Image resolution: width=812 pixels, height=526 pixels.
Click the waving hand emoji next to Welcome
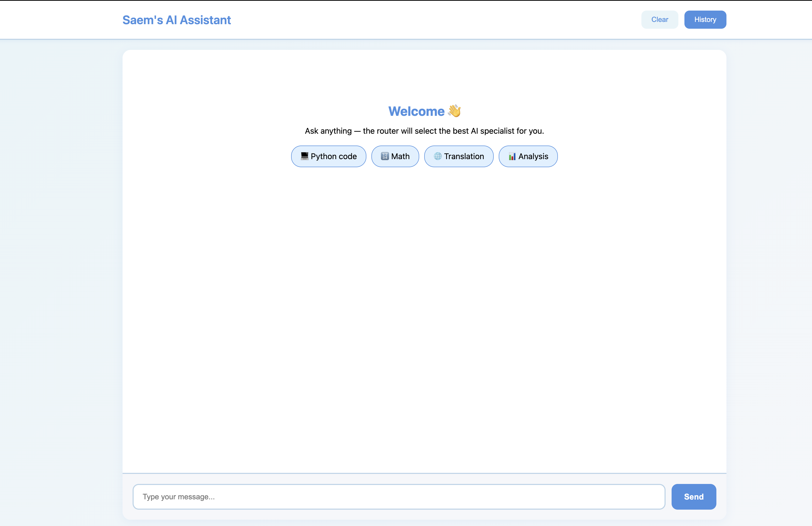(x=454, y=111)
